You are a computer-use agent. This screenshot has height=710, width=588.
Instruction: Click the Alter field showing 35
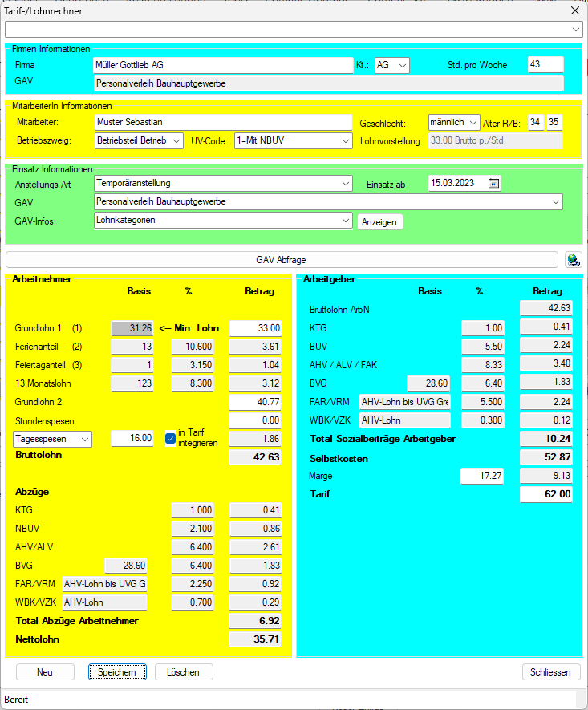pyautogui.click(x=554, y=122)
